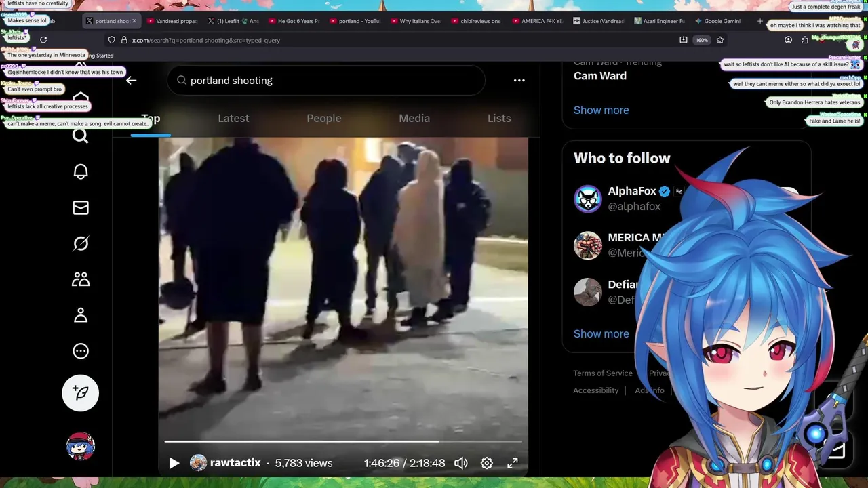Switch to He Got 6 Years browser tab
Viewport: 868px width, 488px height.
(294, 21)
